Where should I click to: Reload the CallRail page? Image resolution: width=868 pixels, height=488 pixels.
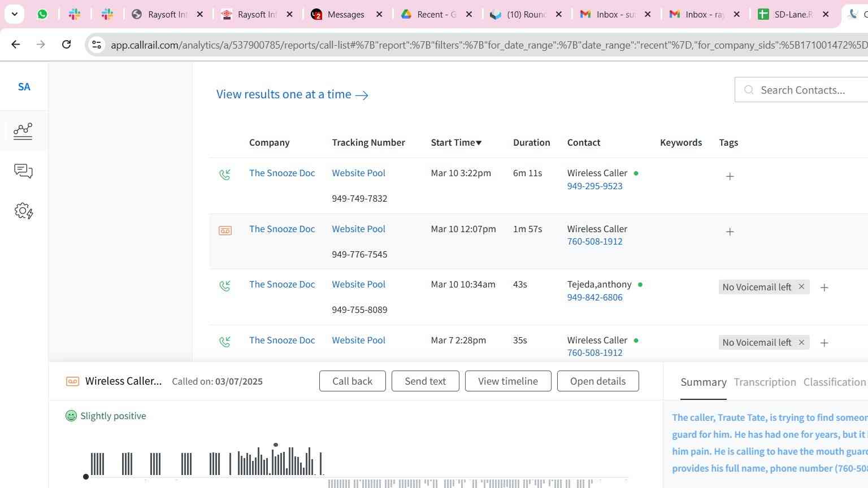(66, 44)
